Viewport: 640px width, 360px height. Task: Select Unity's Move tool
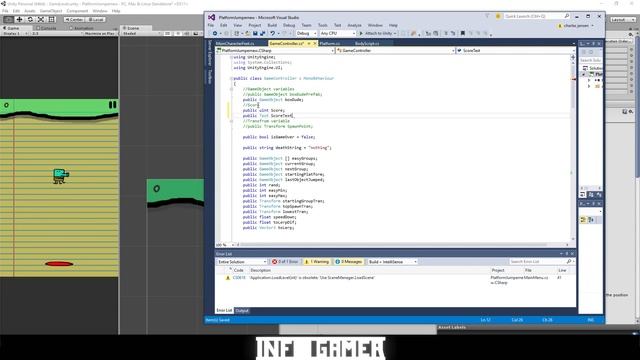[x=19, y=19]
